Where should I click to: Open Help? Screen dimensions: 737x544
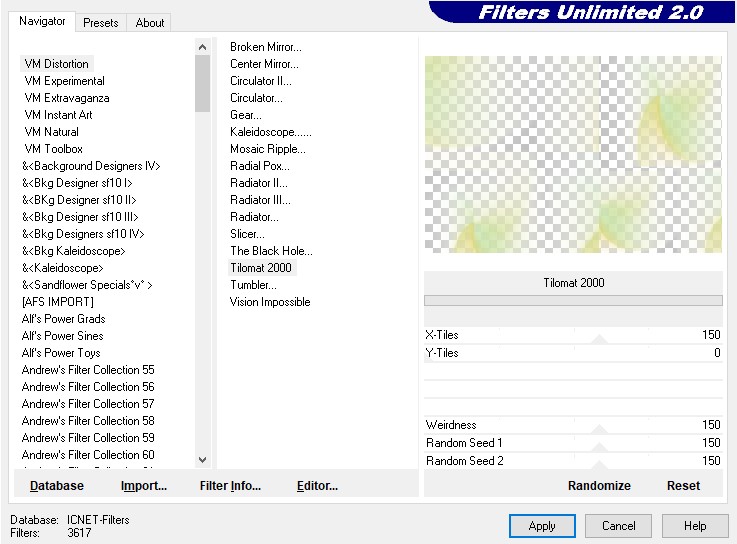(695, 526)
